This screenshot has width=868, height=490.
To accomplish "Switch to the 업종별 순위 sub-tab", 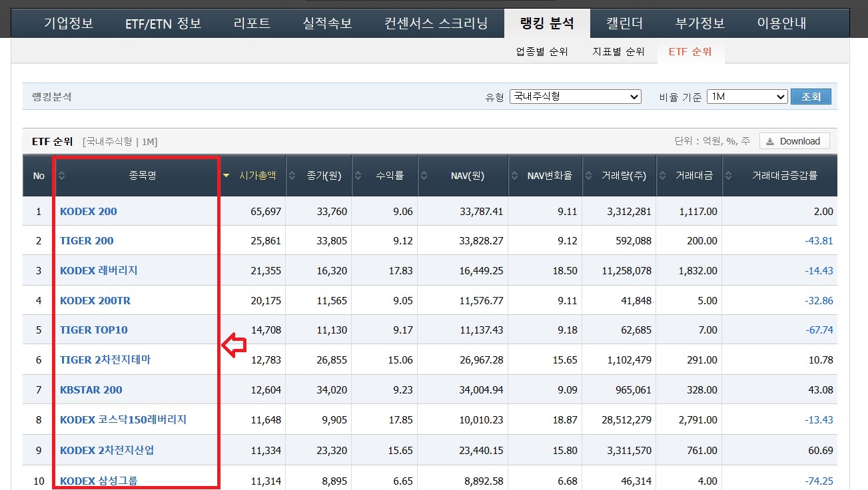I will coord(542,51).
